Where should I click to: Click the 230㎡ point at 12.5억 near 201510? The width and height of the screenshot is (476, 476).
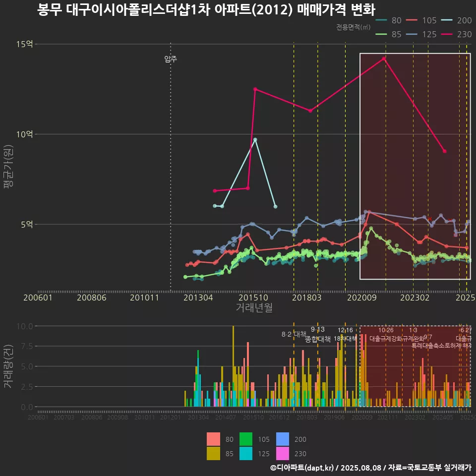tap(255, 89)
